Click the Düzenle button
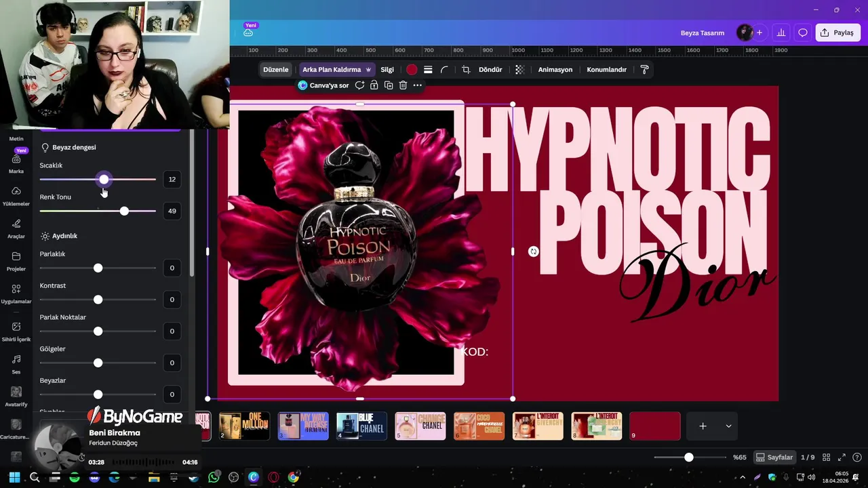868x488 pixels. tap(276, 70)
